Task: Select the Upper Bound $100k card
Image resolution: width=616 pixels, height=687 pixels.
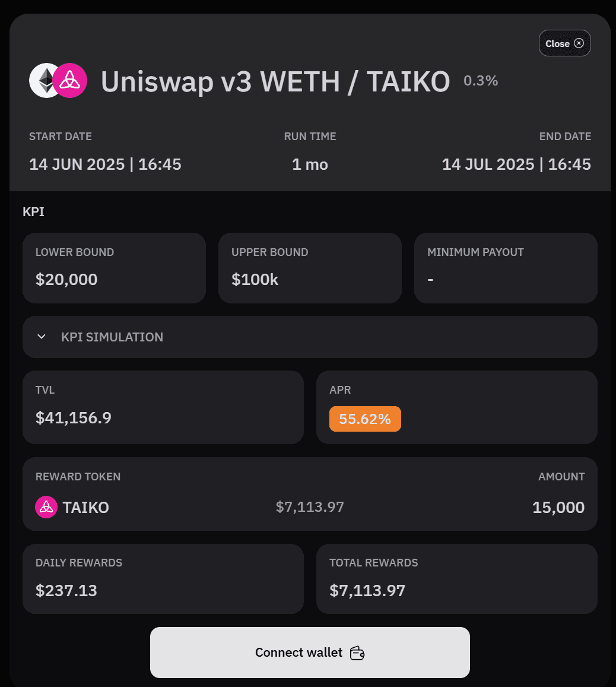Action: tap(310, 268)
